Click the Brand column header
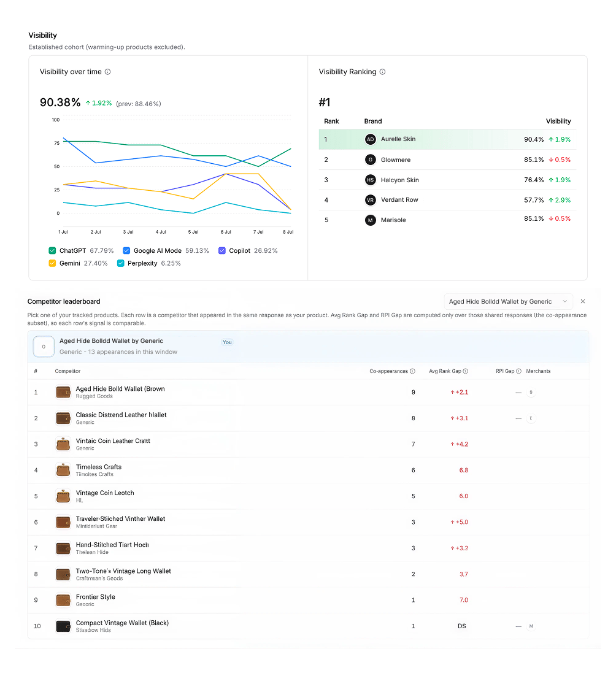Viewport: 616px width, 673px height. coord(373,121)
